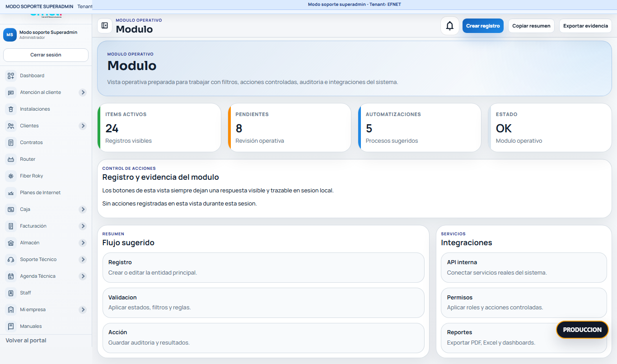The image size is (617, 364).
Task: Click the Atención al cliente chat icon
Action: coord(11,93)
